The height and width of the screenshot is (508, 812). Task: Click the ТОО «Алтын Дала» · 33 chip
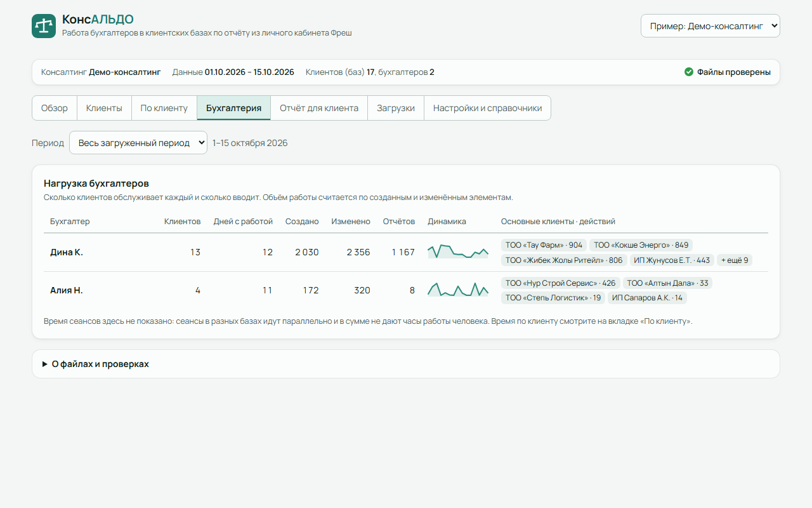coord(667,283)
